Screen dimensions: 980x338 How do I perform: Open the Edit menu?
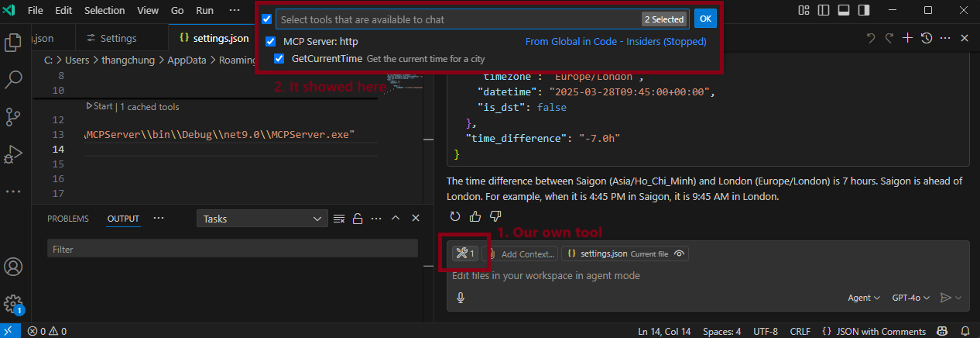[63, 12]
